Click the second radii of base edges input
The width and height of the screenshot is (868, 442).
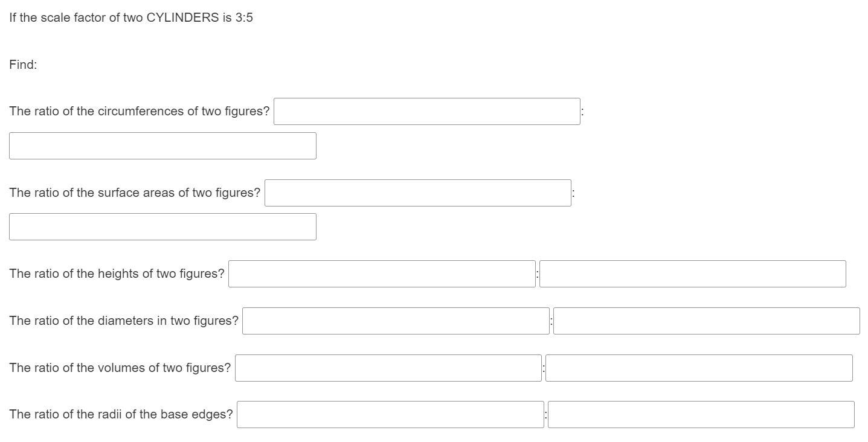pyautogui.click(x=701, y=415)
